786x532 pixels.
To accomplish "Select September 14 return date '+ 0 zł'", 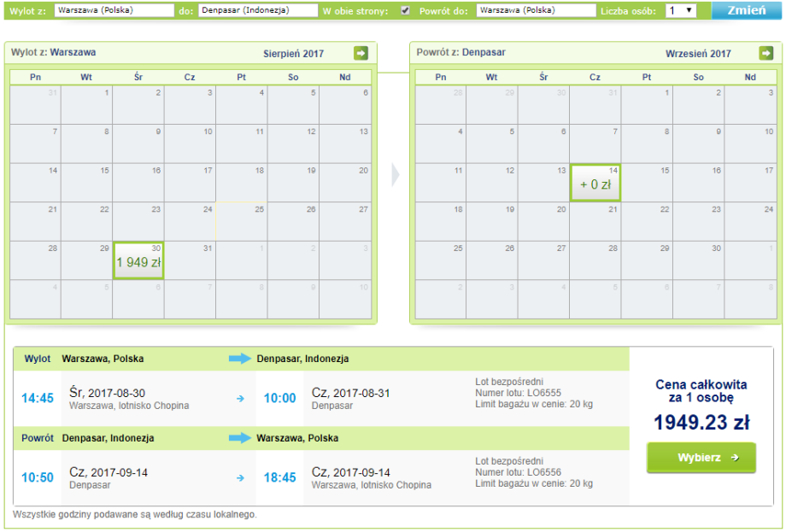I will click(x=595, y=182).
